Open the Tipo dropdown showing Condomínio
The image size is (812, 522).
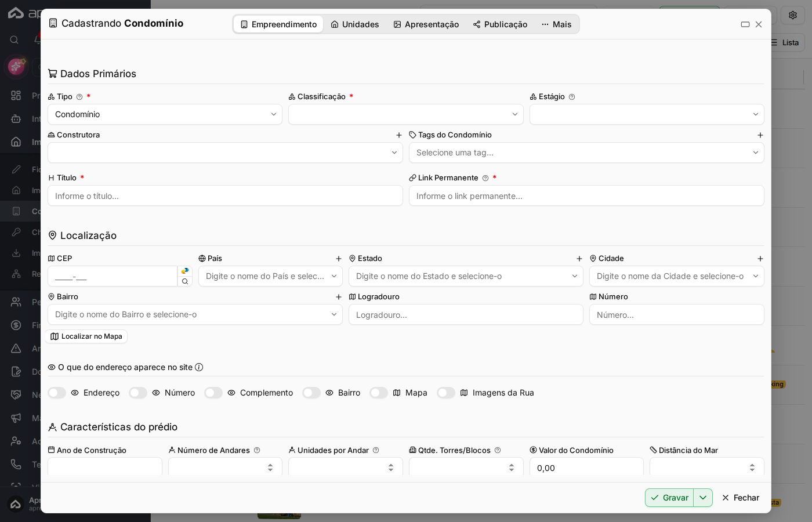pyautogui.click(x=165, y=114)
